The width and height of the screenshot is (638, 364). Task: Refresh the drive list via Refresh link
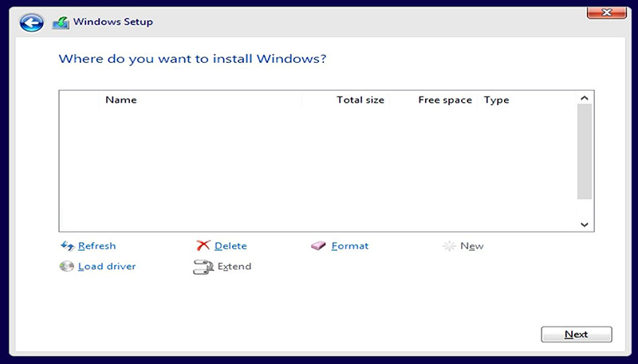pyautogui.click(x=96, y=246)
